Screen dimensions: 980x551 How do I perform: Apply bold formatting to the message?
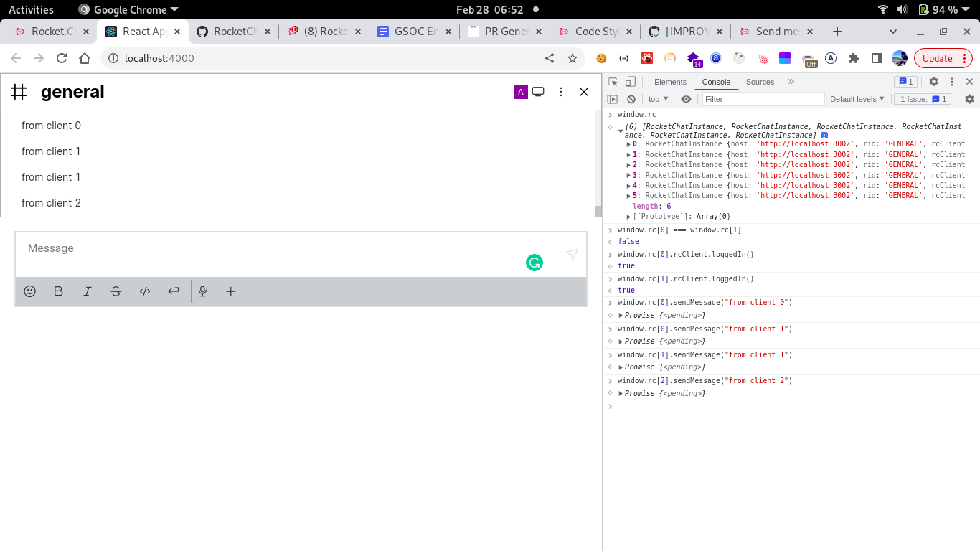click(58, 291)
